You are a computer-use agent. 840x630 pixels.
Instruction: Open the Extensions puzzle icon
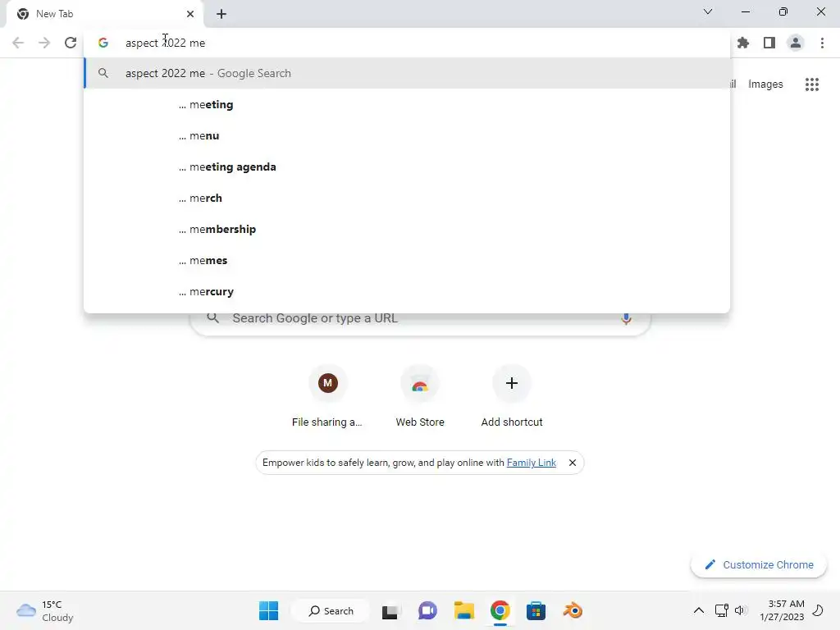[x=743, y=43]
